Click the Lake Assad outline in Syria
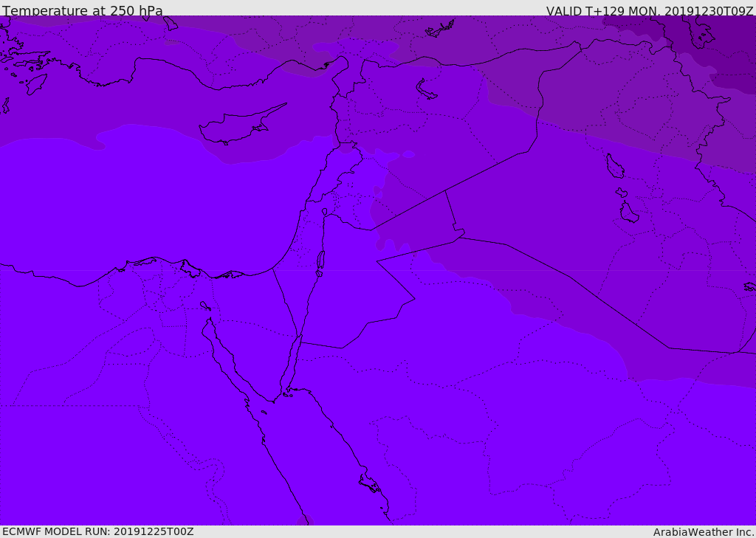The image size is (756, 538). click(x=426, y=90)
